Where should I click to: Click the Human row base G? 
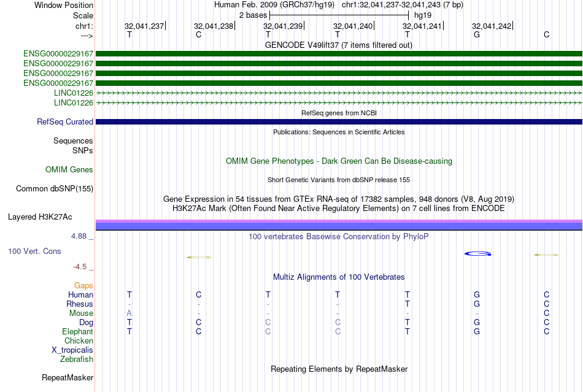pos(477,294)
